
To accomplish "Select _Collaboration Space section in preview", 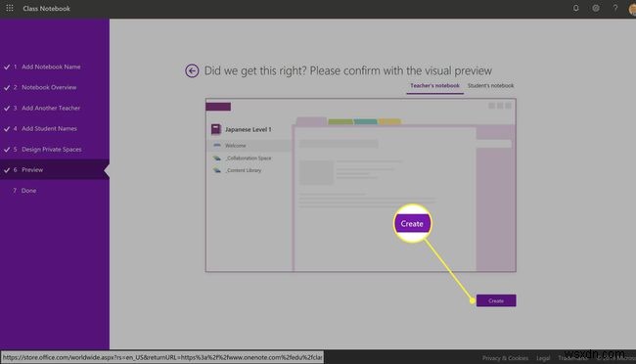I will pos(250,158).
